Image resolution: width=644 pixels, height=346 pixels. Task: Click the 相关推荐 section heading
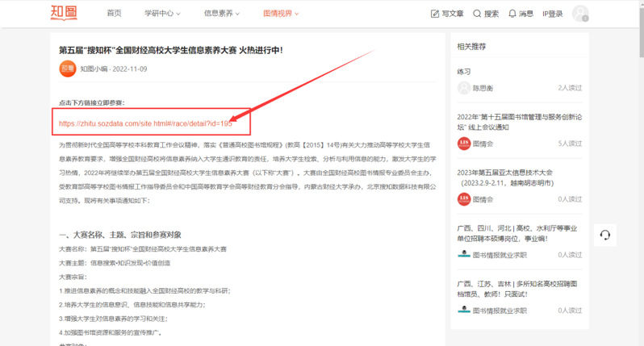click(x=471, y=47)
